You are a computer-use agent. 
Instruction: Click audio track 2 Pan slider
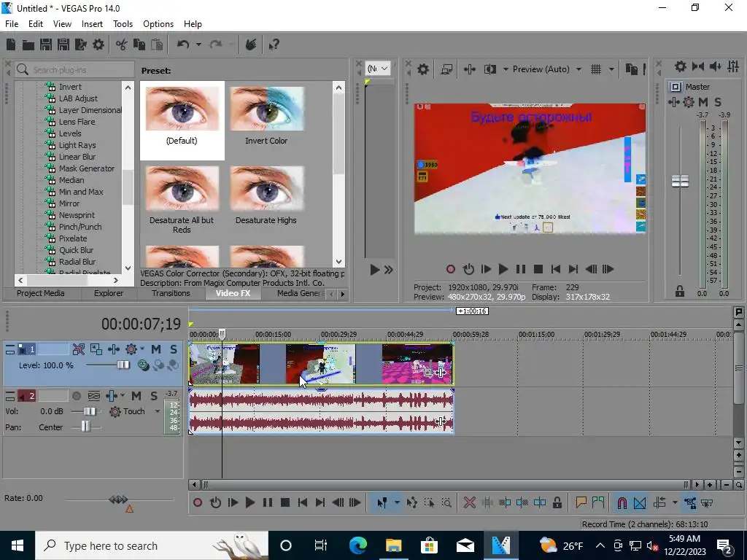[85, 427]
